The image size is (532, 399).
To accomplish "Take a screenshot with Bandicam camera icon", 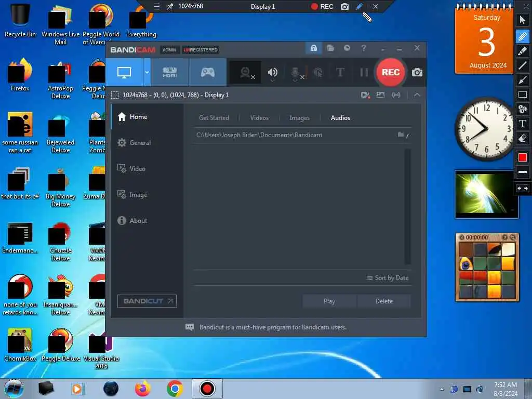I will [417, 72].
